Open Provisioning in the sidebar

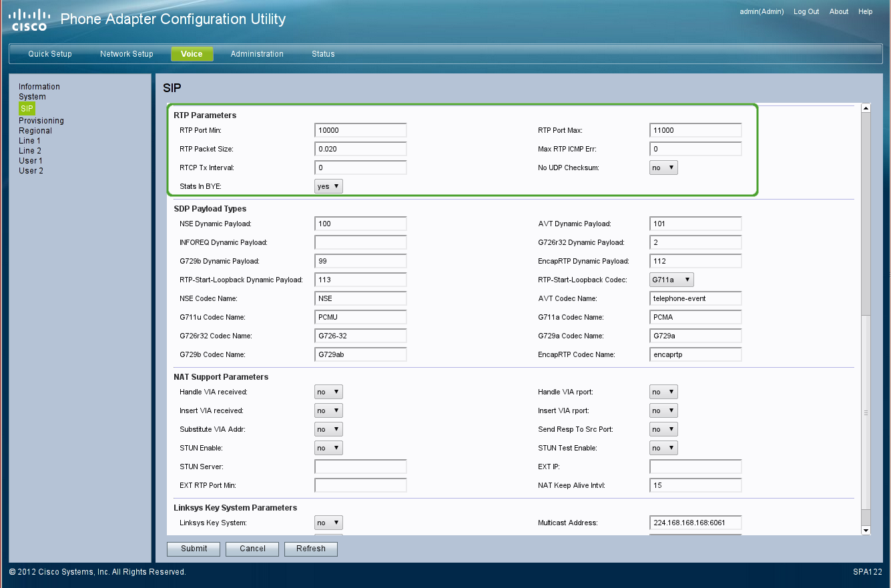click(x=41, y=121)
